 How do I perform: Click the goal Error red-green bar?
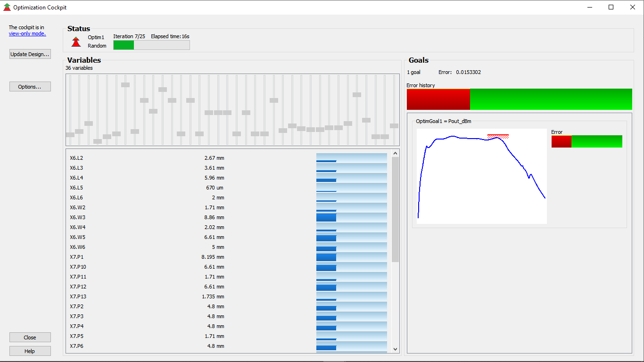[587, 141]
